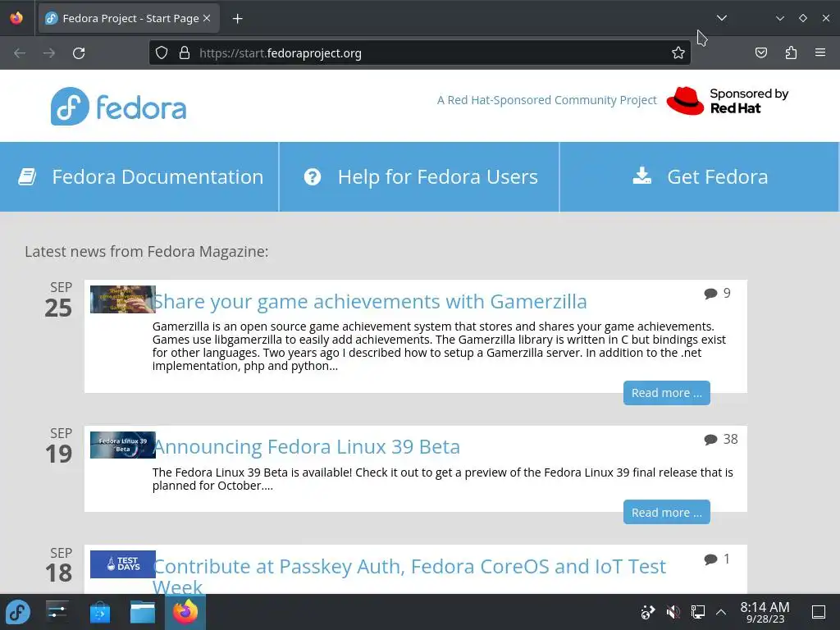The image size is (840, 630).
Task: Open a new tab with plus button
Action: click(x=237, y=19)
